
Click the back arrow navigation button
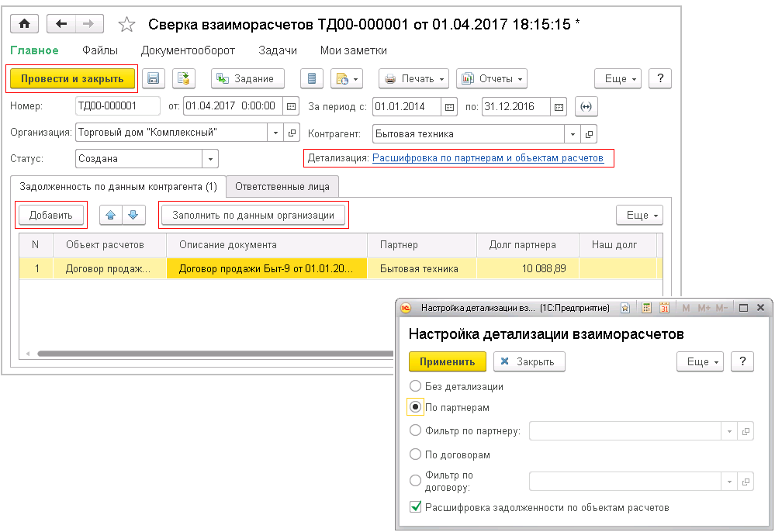point(61,24)
